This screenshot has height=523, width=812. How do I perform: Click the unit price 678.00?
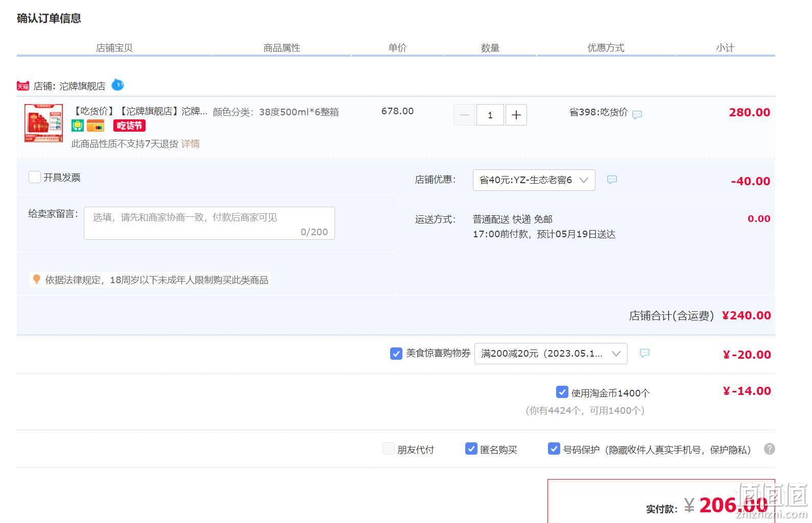click(397, 111)
